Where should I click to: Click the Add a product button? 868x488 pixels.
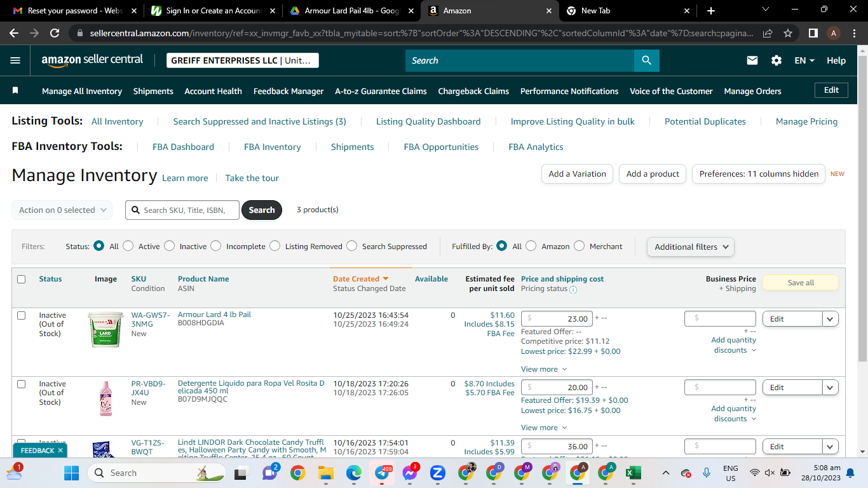(x=653, y=173)
